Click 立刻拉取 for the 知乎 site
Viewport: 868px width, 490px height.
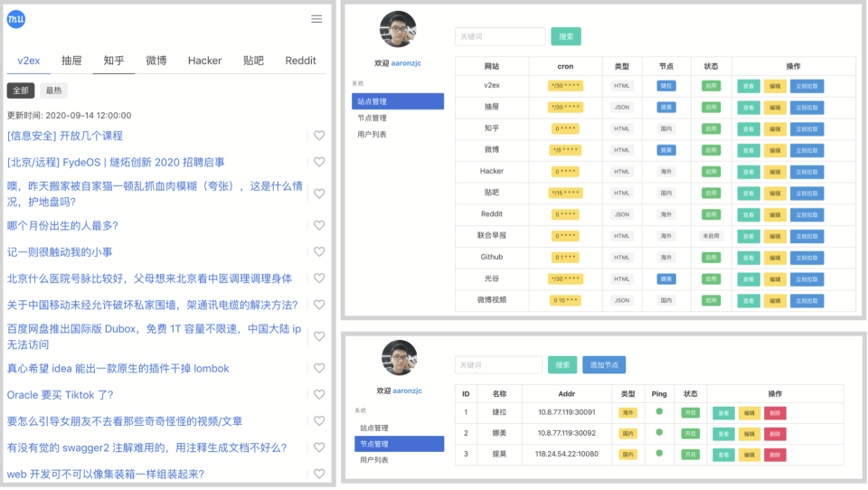pos(807,129)
